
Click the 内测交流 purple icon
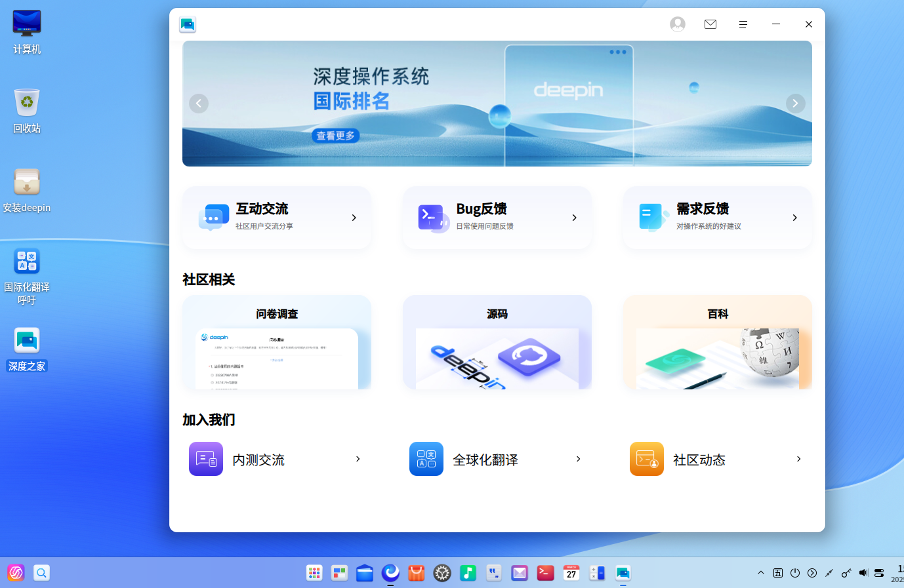[x=206, y=459]
